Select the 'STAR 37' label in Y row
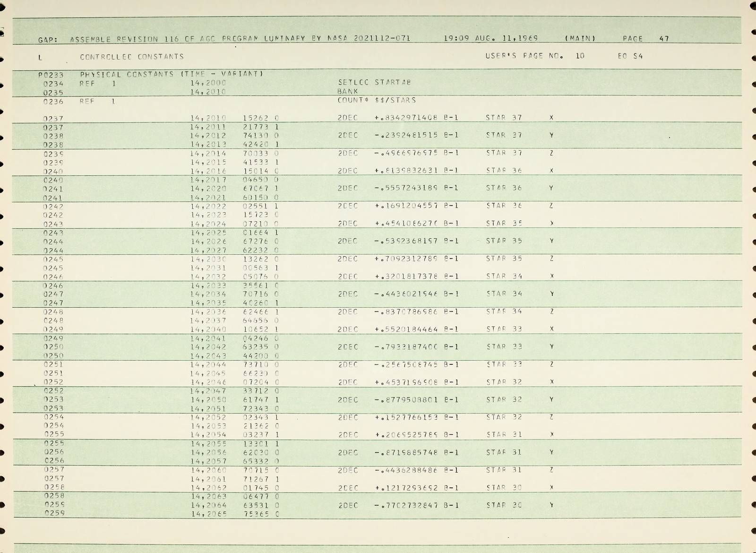Image resolution: width=756 pixels, height=553 pixels. click(504, 135)
